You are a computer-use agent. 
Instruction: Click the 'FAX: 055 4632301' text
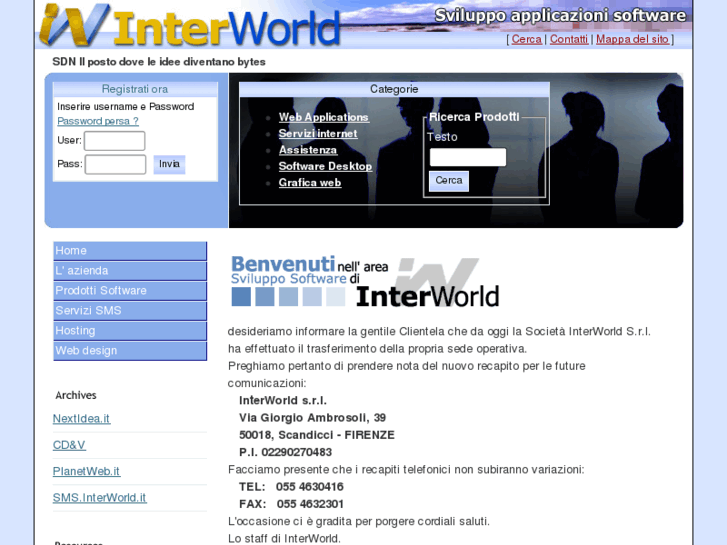click(x=291, y=504)
